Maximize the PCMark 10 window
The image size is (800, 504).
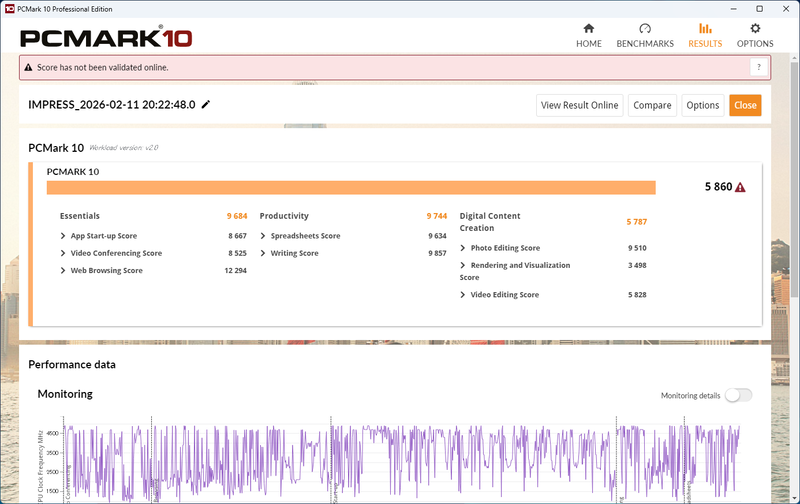coord(759,9)
